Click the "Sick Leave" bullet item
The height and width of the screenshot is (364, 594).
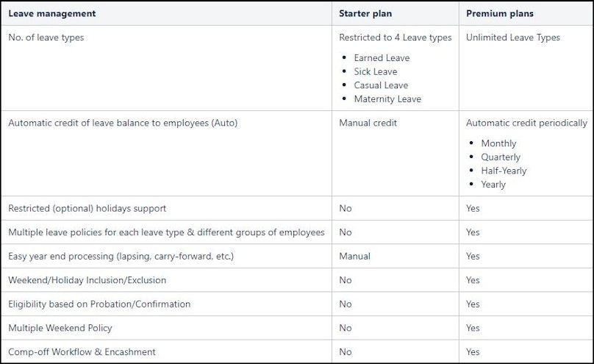(375, 71)
